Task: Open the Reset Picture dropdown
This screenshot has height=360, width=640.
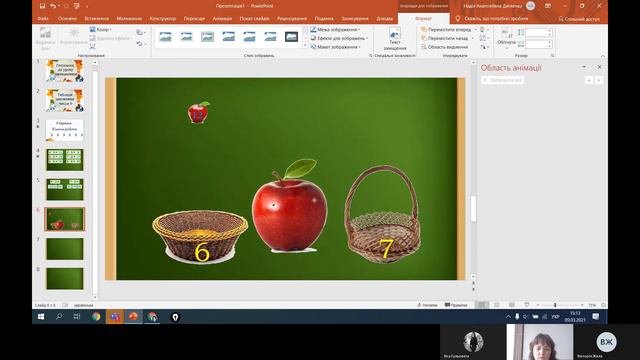Action: 142,44
